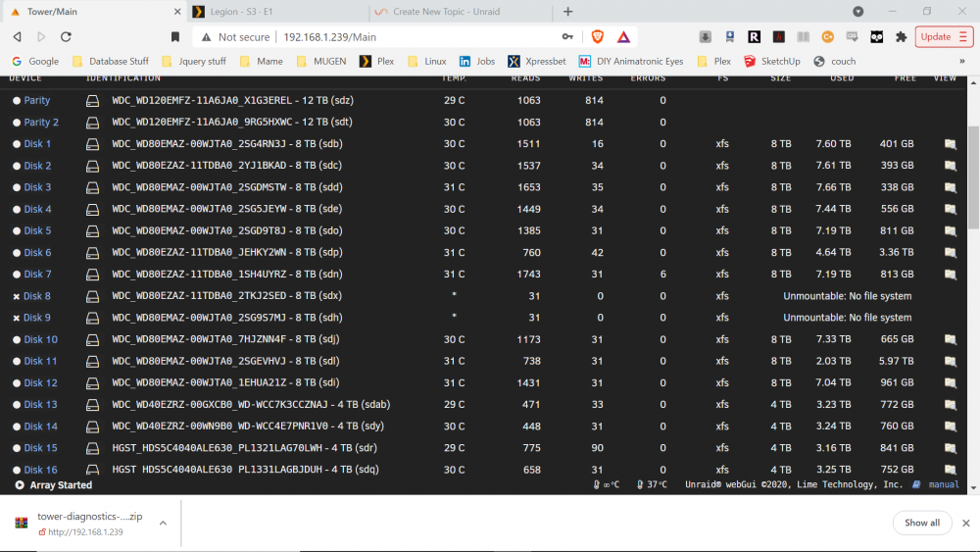This screenshot has height=552, width=980.
Task: Click the disk log icon for Disk 12
Action: tap(92, 383)
